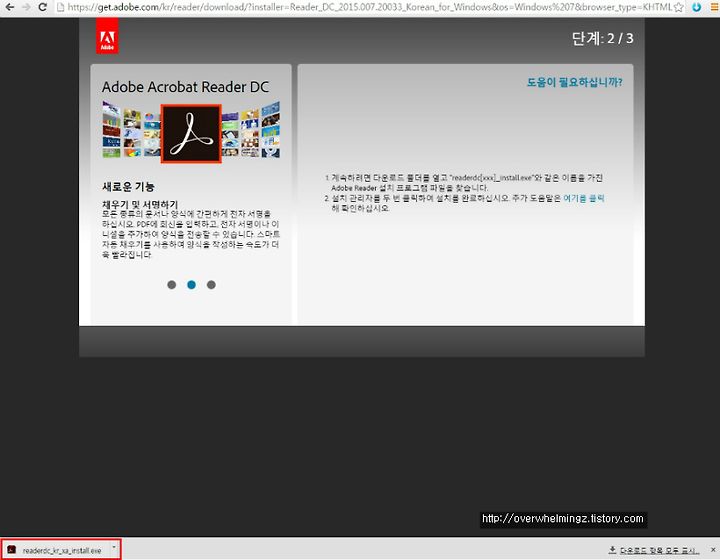Image resolution: width=720 pixels, height=560 pixels.
Task: Click the blue extension icon beside the star
Action: (696, 7)
